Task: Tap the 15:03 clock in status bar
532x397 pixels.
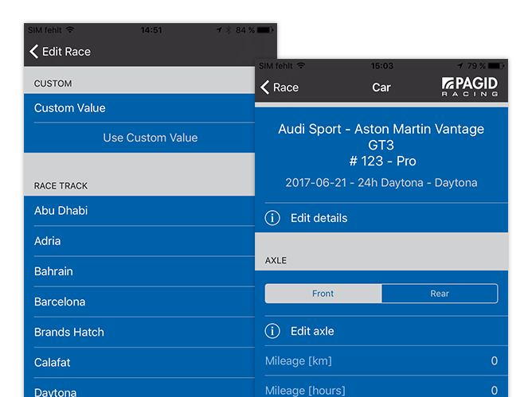Action: [x=382, y=66]
